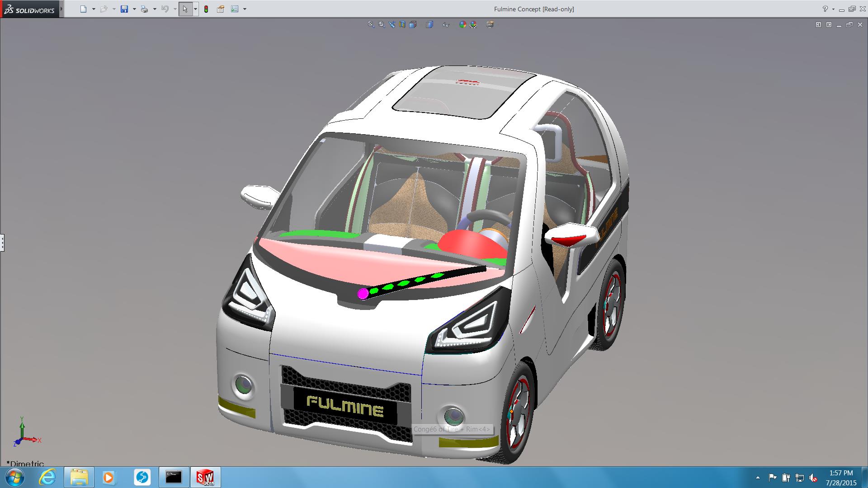Open the View Orientation cube icon

(413, 24)
